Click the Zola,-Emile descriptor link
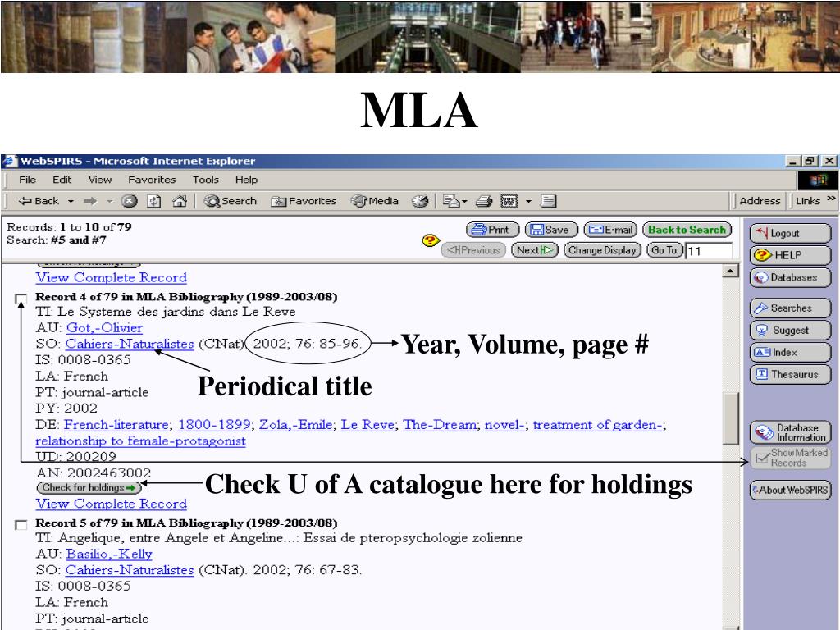Viewport: 840px width, 630px height. coord(296,425)
